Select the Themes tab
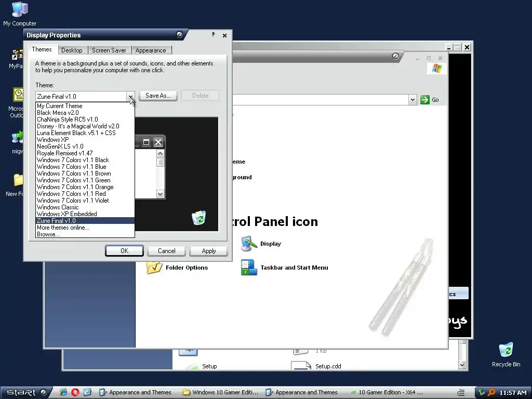This screenshot has height=399, width=532. click(x=42, y=49)
